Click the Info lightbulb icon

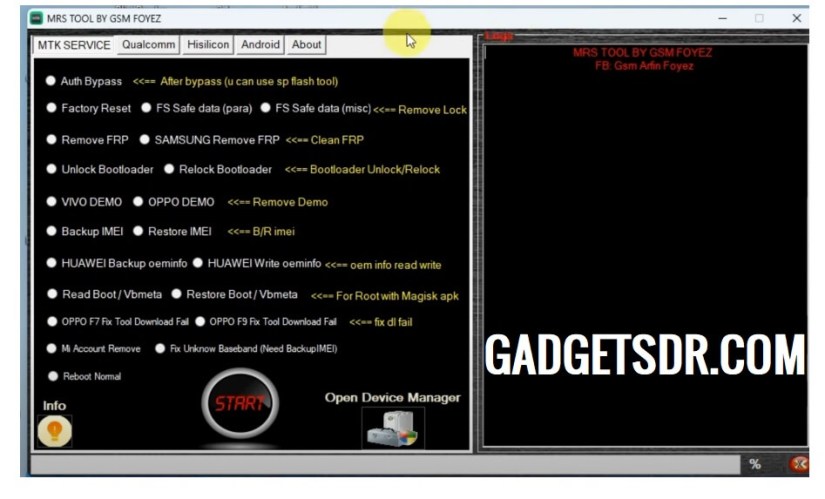(x=55, y=431)
